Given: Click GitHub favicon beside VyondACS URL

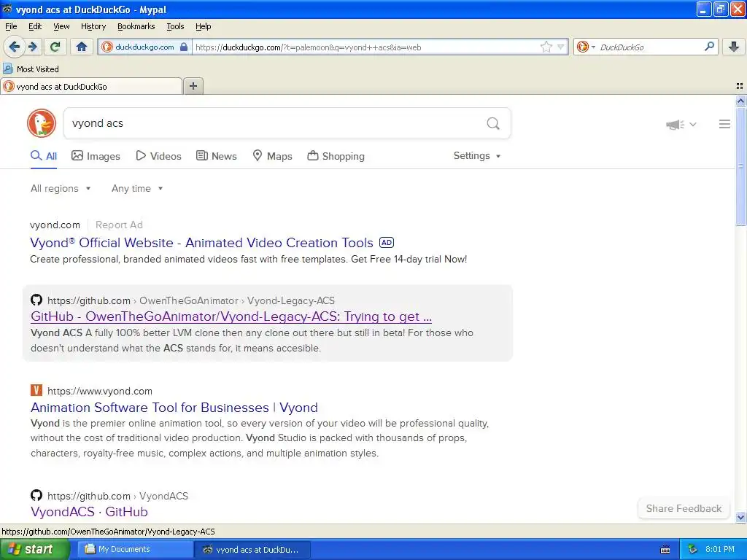Looking at the screenshot, I should [36, 495].
